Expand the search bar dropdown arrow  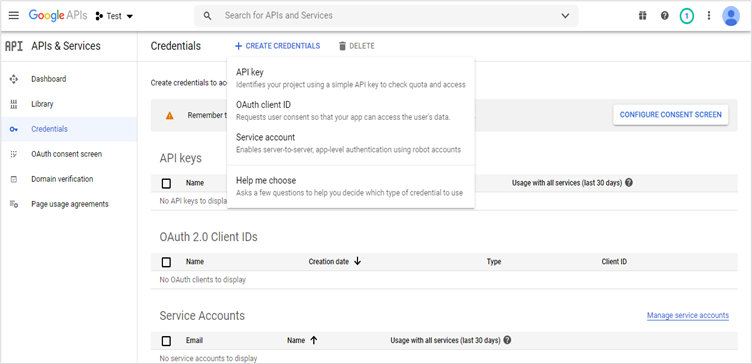coord(565,16)
